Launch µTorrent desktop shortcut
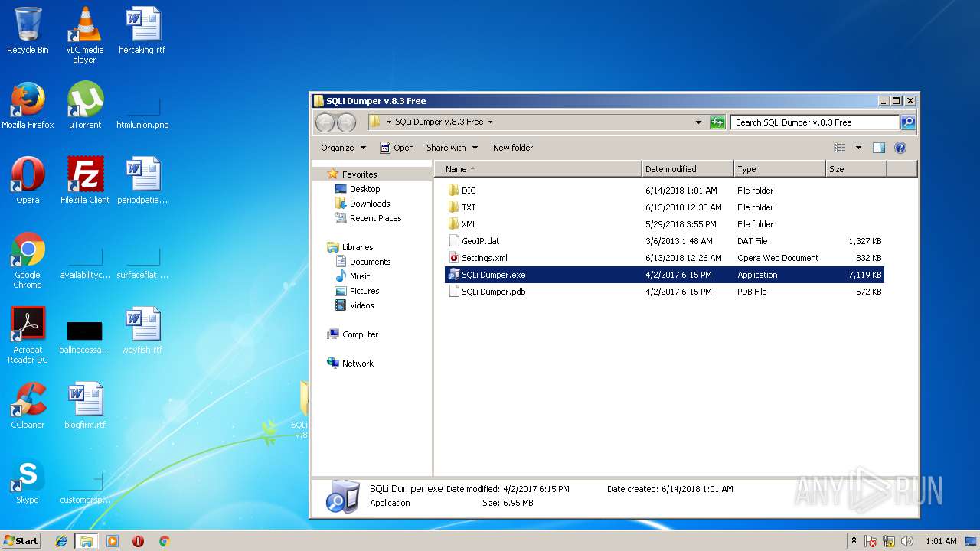The height and width of the screenshot is (551, 980). pyautogui.click(x=84, y=106)
